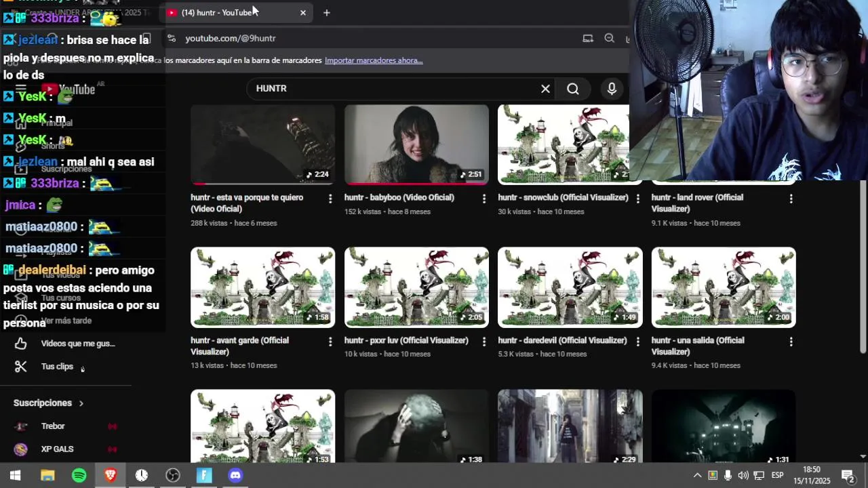Click the zoom magnifier icon in address bar
Screen dimensions: 868x488
609,39
